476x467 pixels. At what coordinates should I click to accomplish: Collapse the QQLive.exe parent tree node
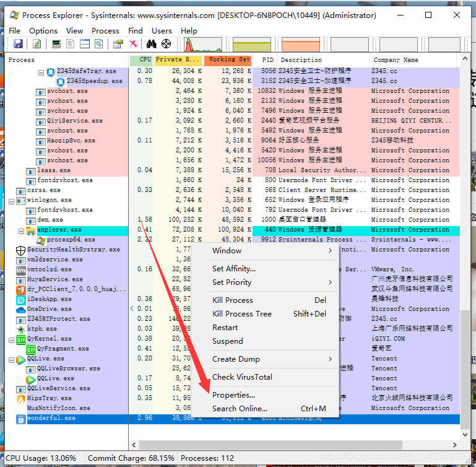pyautogui.click(x=12, y=360)
